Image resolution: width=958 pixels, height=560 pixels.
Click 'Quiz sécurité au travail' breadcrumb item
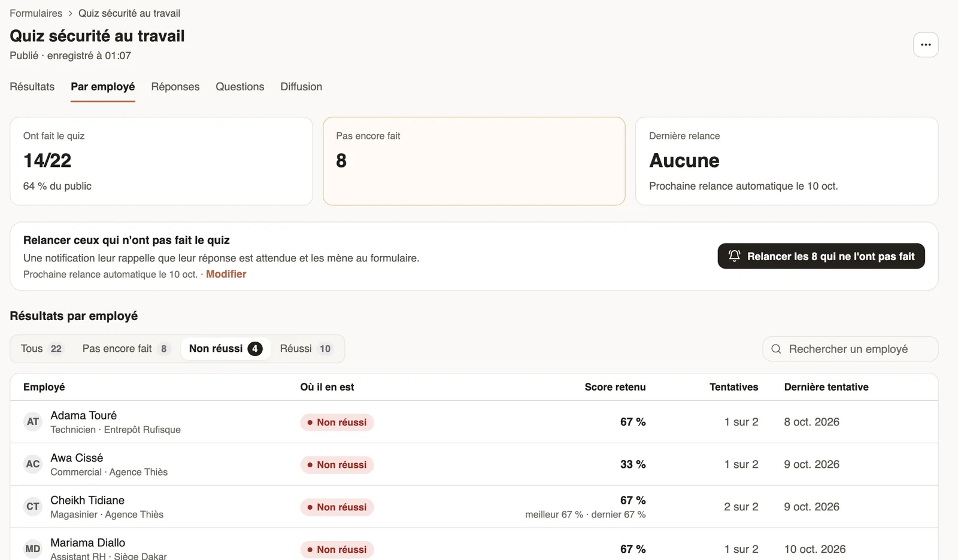pos(129,13)
